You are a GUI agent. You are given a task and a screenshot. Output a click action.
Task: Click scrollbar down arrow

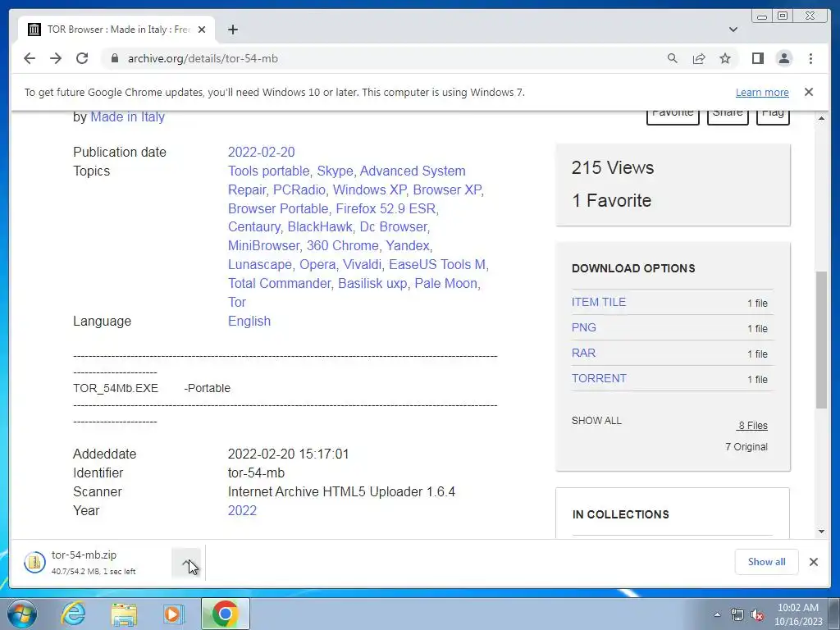pos(821,532)
